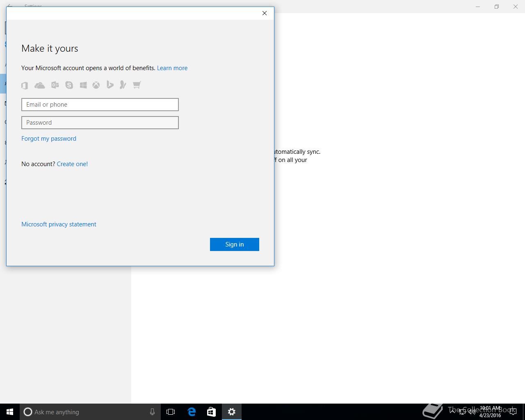Click the network icon in the system tray
Image resolution: width=525 pixels, height=420 pixels.
462,412
